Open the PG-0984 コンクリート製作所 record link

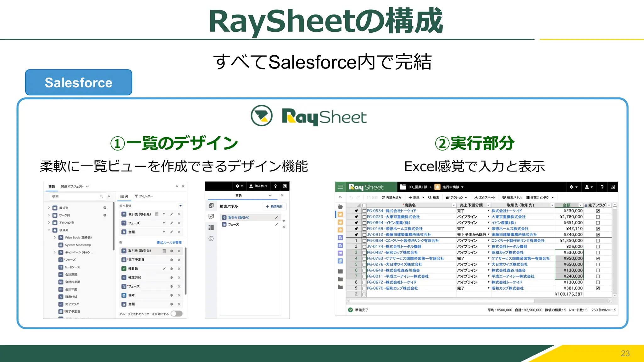[x=403, y=241]
